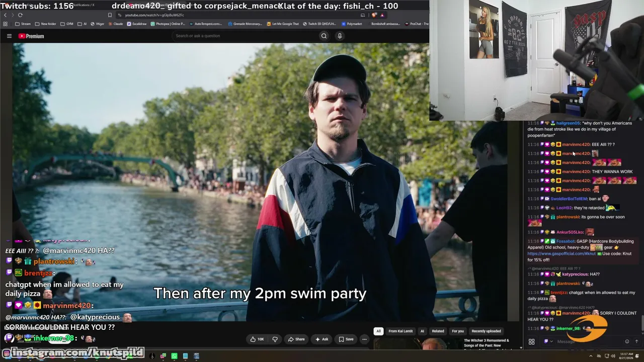Open the YouTube guide hamburger menu
This screenshot has height=362, width=644.
tap(9, 36)
